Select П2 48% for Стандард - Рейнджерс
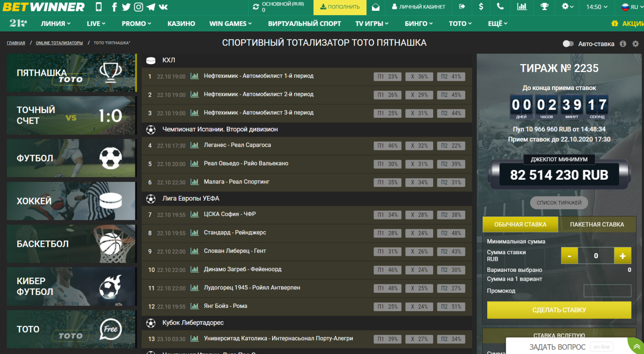This screenshot has width=644, height=354. 451,233
